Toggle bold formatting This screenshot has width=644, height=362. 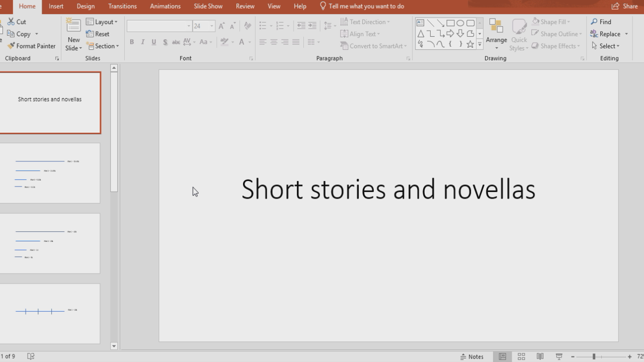pos(131,42)
